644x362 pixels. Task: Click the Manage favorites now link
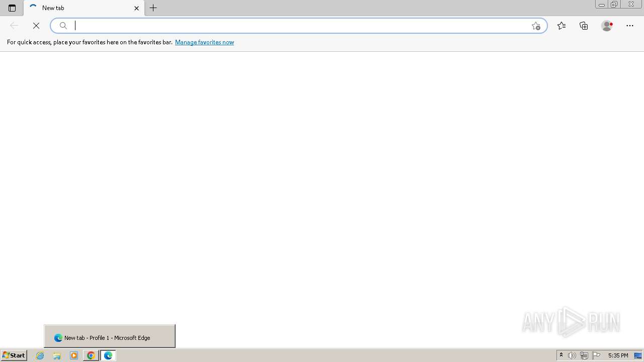pos(204,42)
